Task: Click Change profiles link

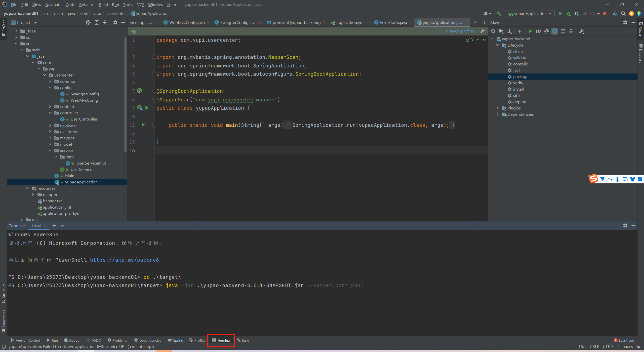Action: pyautogui.click(x=462, y=31)
